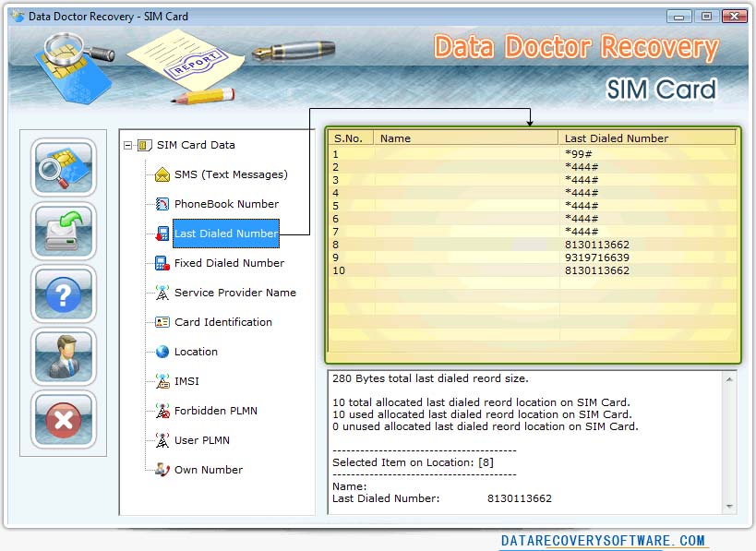Select Location tree item

pos(196,352)
